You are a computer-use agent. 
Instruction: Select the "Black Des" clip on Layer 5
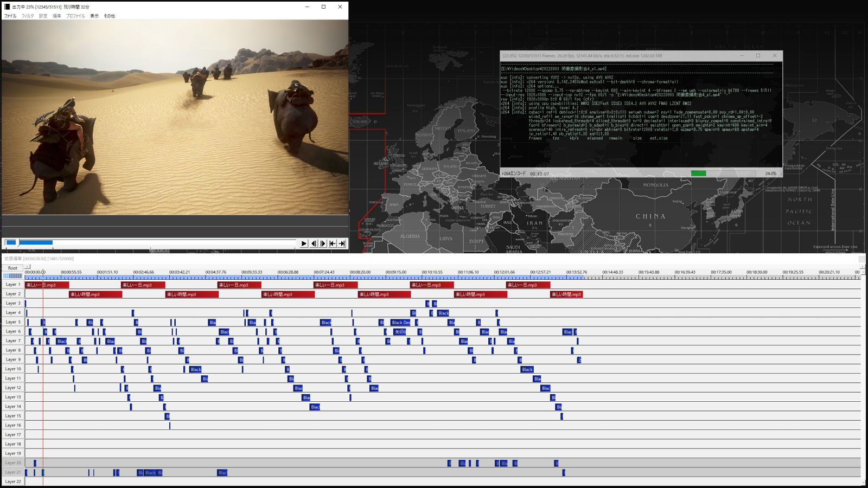[x=400, y=323]
